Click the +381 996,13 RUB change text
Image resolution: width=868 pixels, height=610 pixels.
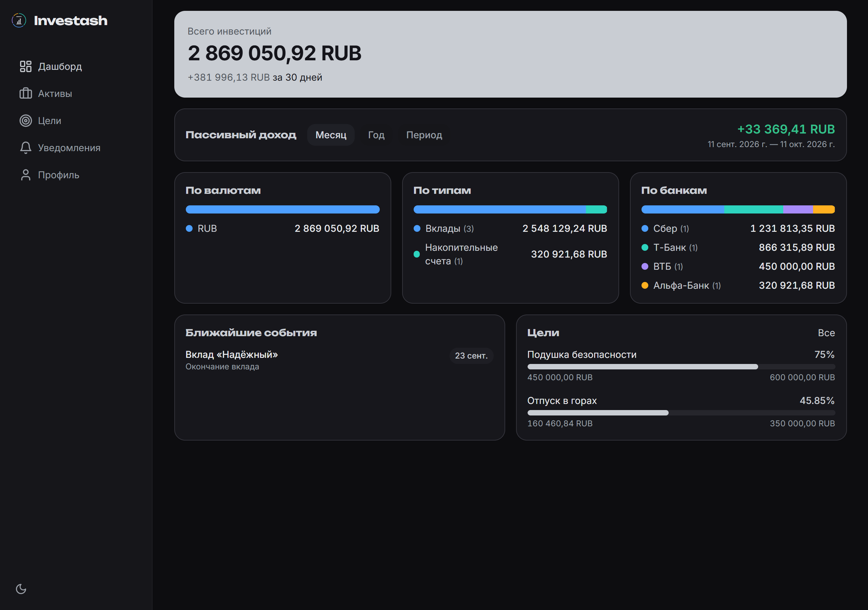pyautogui.click(x=229, y=78)
